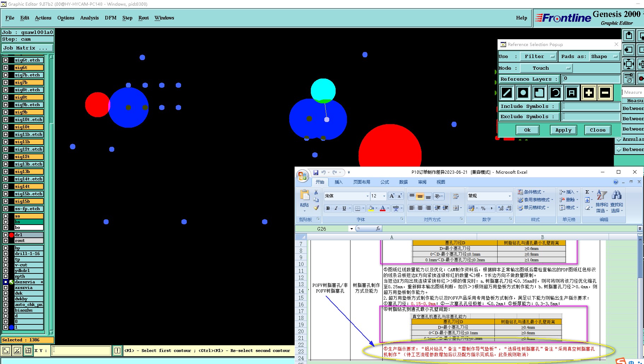Toggle the arc feature filter icon
The image size is (644, 364).
(556, 93)
